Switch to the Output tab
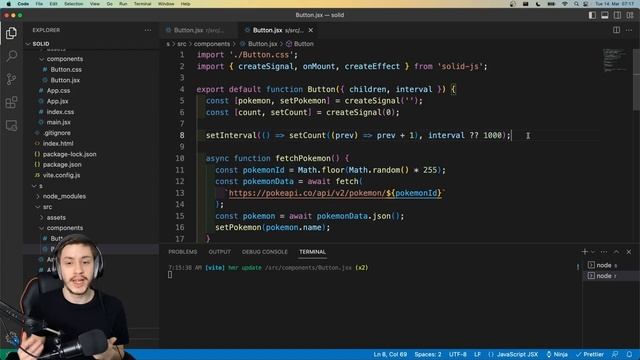The width and height of the screenshot is (640, 360). (x=220, y=252)
